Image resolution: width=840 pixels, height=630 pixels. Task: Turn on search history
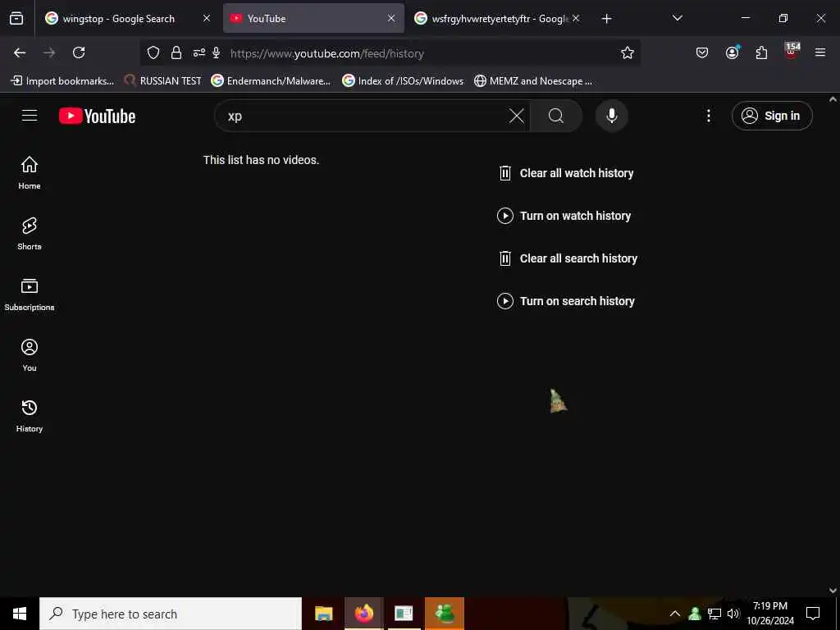[567, 301]
